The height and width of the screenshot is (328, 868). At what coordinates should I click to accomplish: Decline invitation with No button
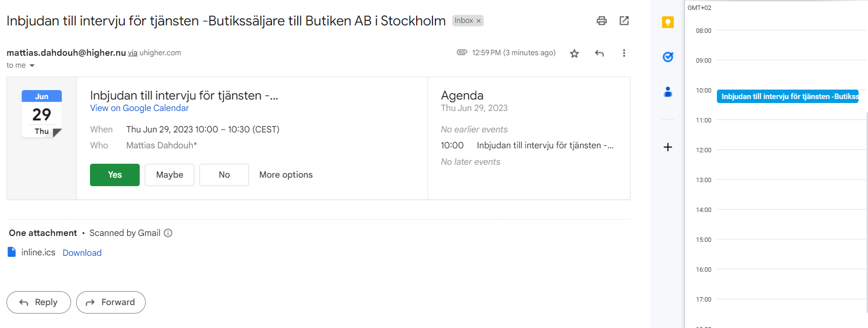224,175
